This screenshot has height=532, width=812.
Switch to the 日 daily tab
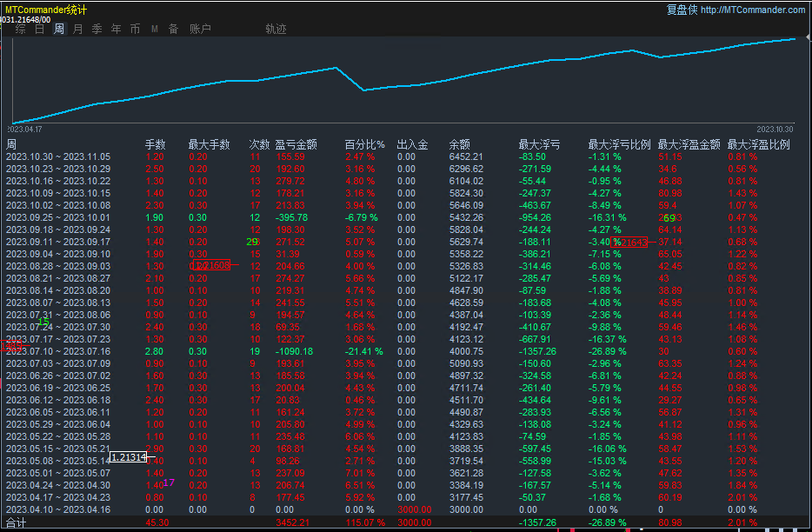(x=40, y=29)
